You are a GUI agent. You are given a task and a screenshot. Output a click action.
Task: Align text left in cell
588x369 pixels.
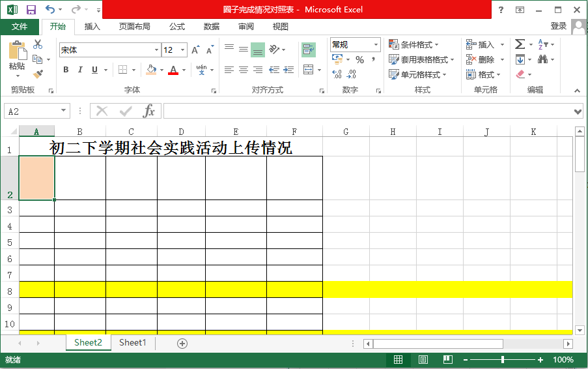click(x=229, y=70)
